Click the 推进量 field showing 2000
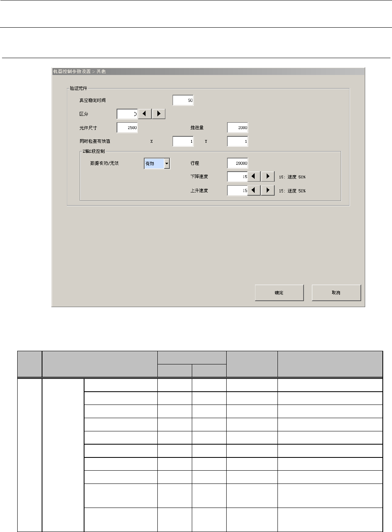 coord(237,127)
